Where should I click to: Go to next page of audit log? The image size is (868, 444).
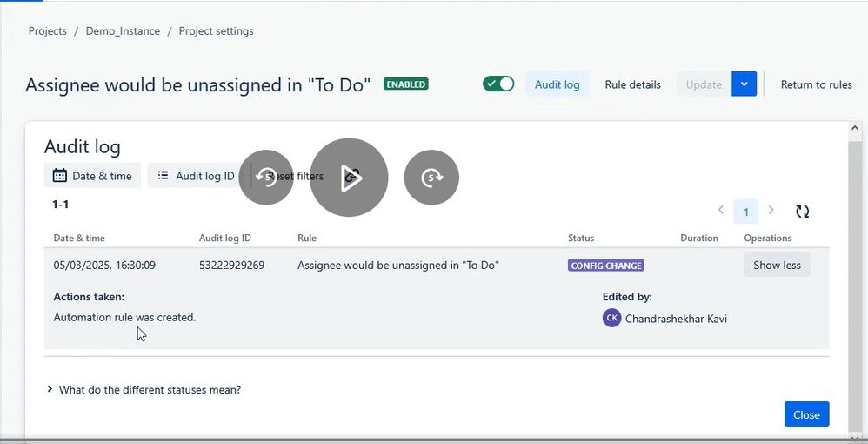point(771,210)
